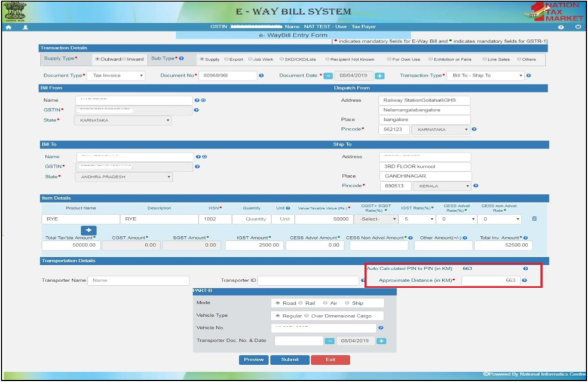
Task: Click the blue plus button to add item row
Action: click(x=88, y=230)
